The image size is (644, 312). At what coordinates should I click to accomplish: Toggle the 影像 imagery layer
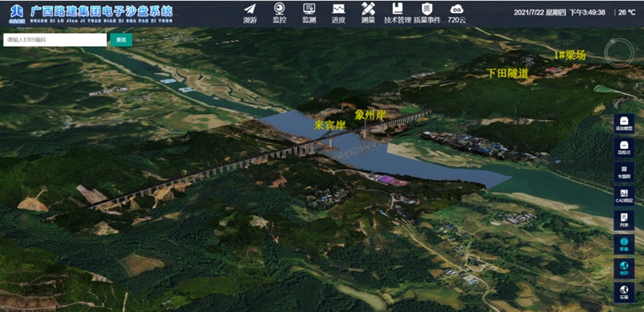click(624, 244)
